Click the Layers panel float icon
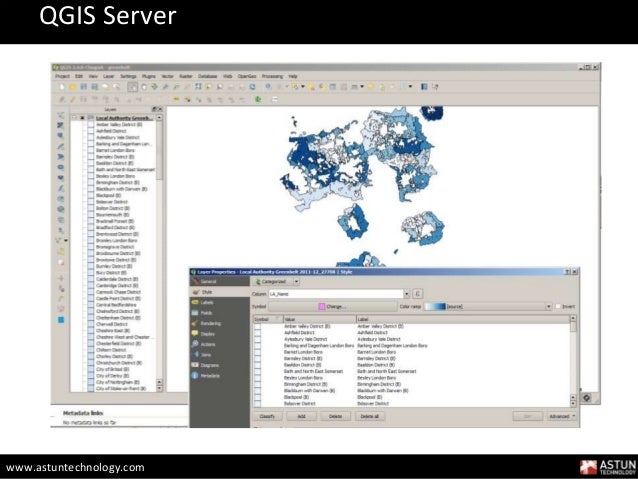The image size is (638, 479). click(x=154, y=109)
